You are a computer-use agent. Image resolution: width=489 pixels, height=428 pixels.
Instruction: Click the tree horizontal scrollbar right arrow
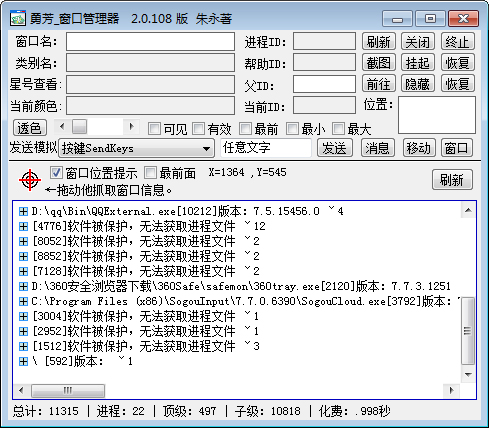[452, 390]
